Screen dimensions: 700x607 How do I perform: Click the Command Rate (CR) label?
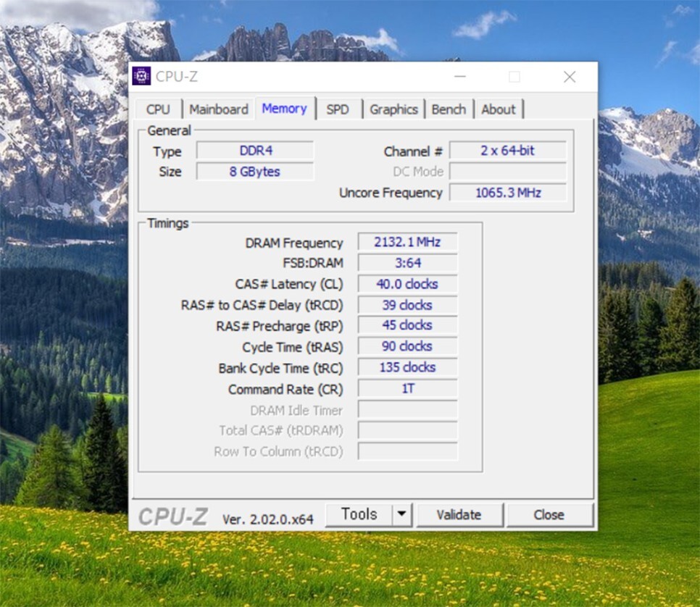pyautogui.click(x=286, y=390)
